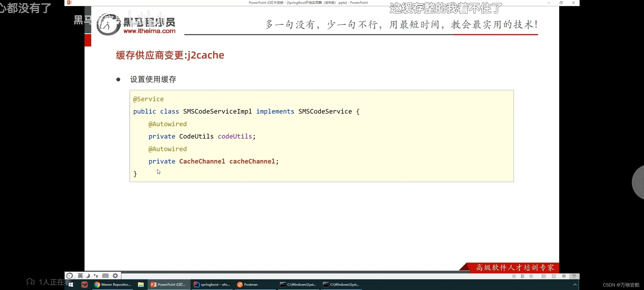Viewport: 644px width, 290px height.
Task: Switch to Slide Sorter view icon
Action: pos(554,276)
